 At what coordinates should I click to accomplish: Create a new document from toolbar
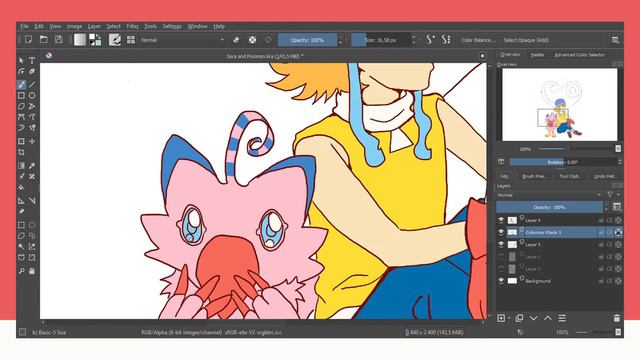tap(28, 40)
